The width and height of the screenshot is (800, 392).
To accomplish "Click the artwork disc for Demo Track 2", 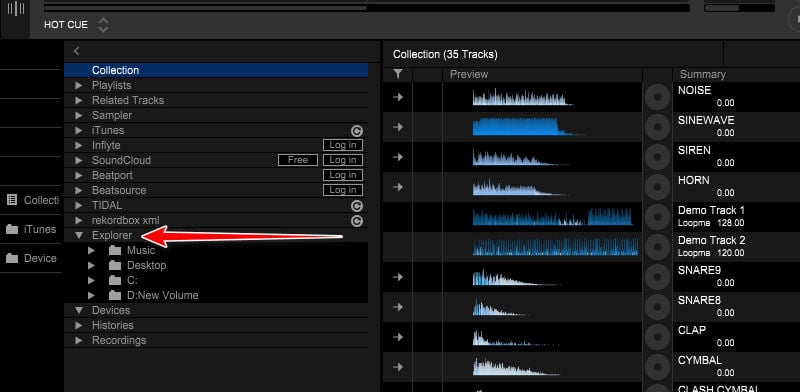I will 657,247.
